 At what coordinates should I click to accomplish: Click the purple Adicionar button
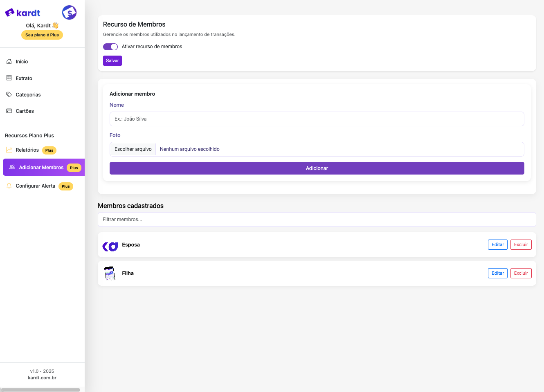[317, 168]
